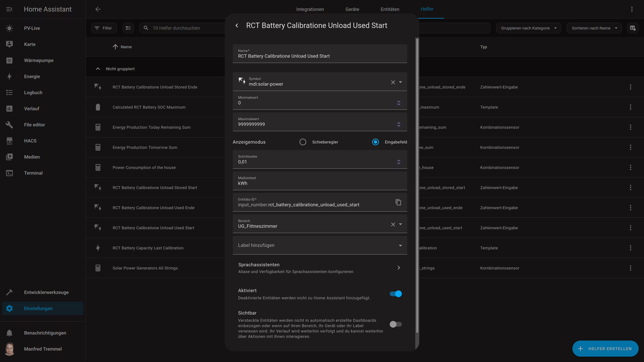
Task: Open Energie dashboard
Action: tap(42, 76)
